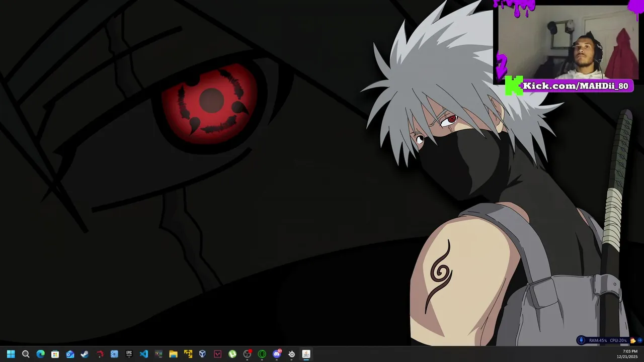The height and width of the screenshot is (362, 644).
Task: Click the RAM:45% readout
Action: click(598, 340)
